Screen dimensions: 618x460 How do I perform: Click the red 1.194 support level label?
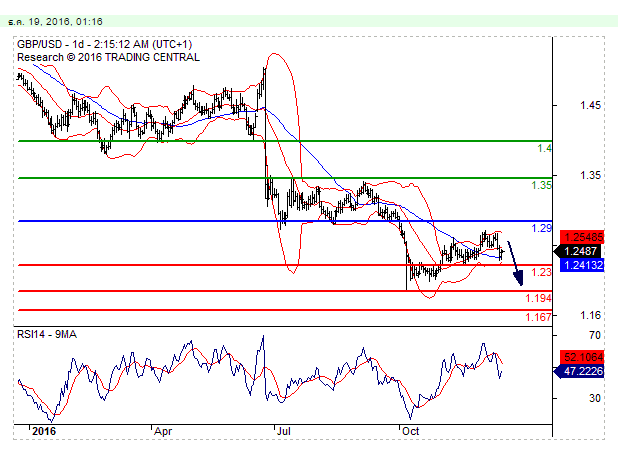click(538, 298)
